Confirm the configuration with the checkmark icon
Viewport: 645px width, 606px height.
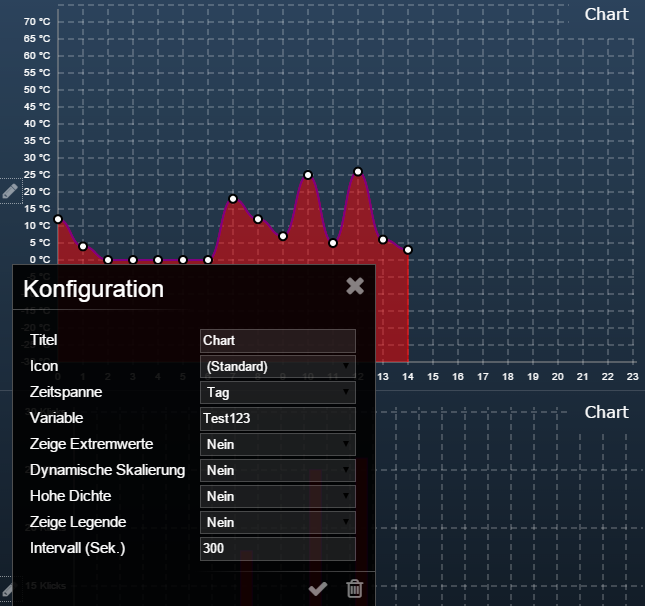[x=318, y=589]
